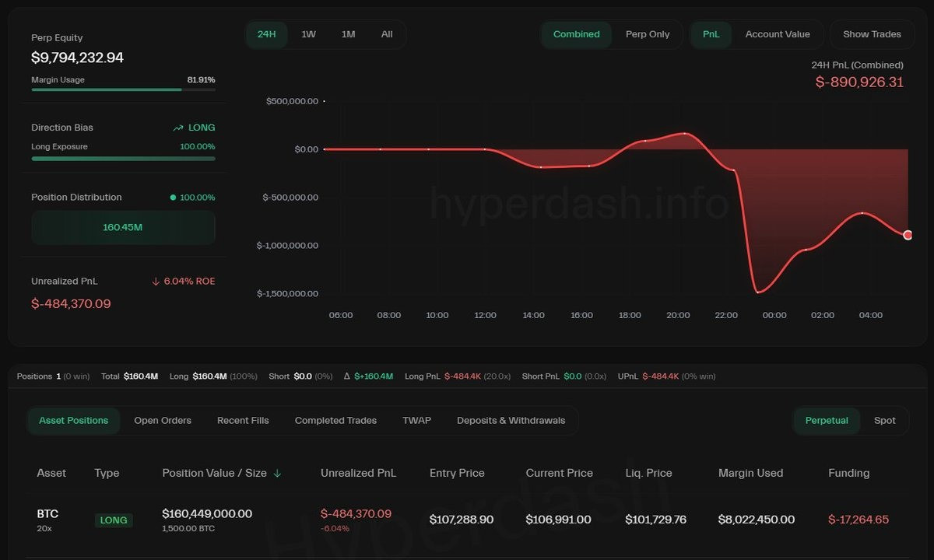Click entry price $107,288.90
Image resolution: width=934 pixels, height=560 pixels.
pos(462,520)
